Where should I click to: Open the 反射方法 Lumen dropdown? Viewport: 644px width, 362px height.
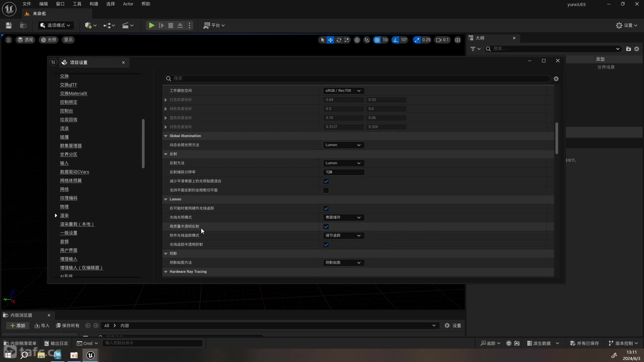point(343,163)
